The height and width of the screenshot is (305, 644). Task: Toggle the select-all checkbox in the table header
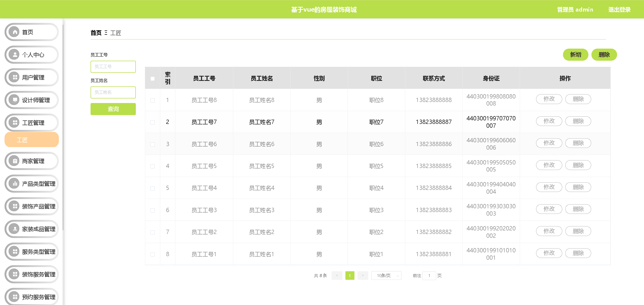coord(152,79)
